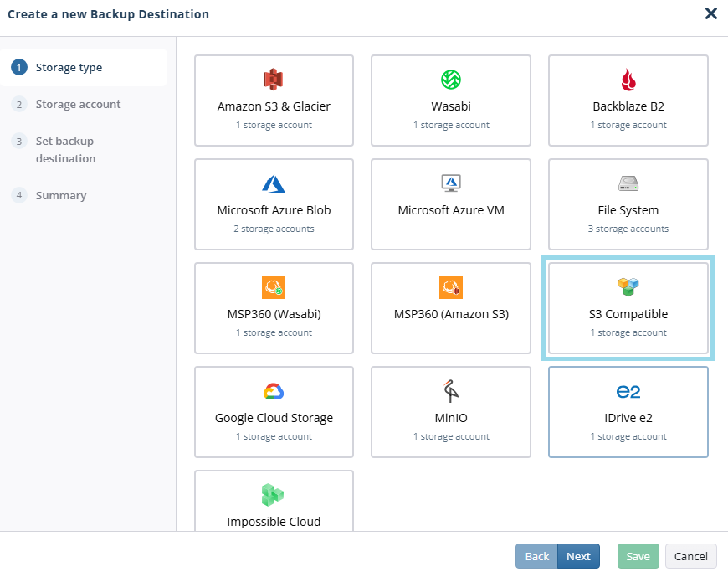
Task: Click '1 storage account' under S3 Compatible
Action: click(x=628, y=332)
